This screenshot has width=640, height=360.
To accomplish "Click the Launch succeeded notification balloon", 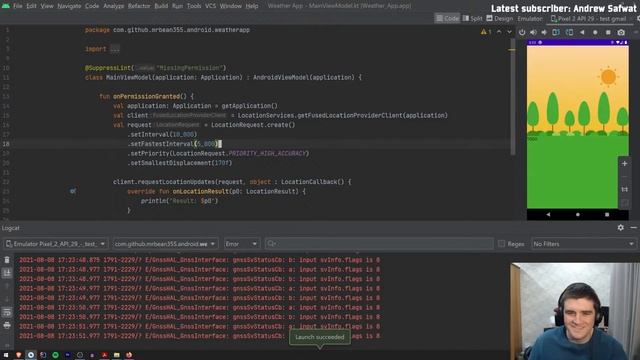I will (x=320, y=337).
